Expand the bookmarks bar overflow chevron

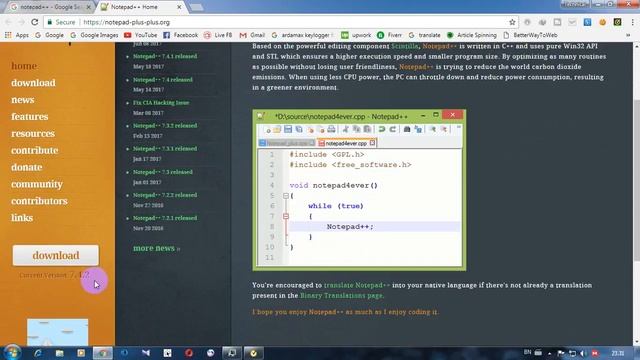point(628,35)
